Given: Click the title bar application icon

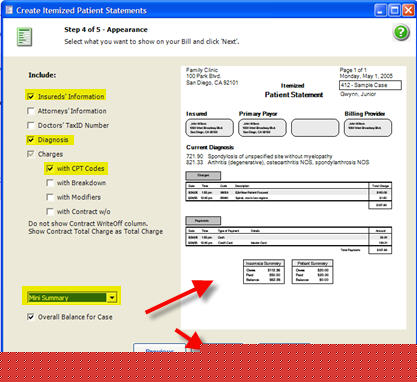Looking at the screenshot, I should click(9, 10).
